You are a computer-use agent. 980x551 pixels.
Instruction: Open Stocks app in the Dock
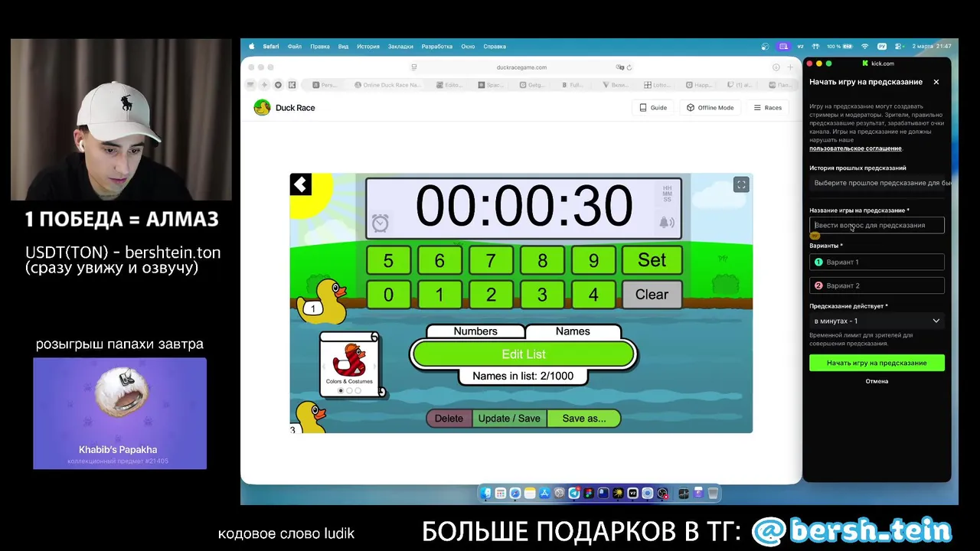684,493
